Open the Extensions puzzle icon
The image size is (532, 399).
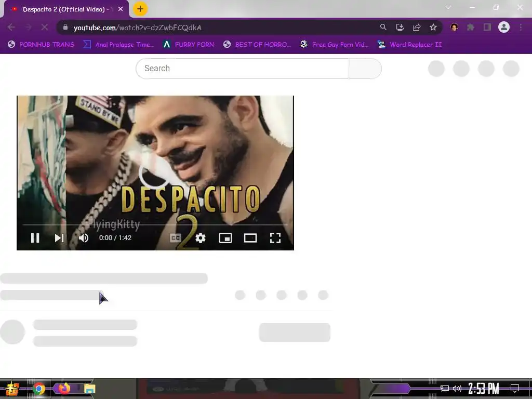tap(471, 27)
